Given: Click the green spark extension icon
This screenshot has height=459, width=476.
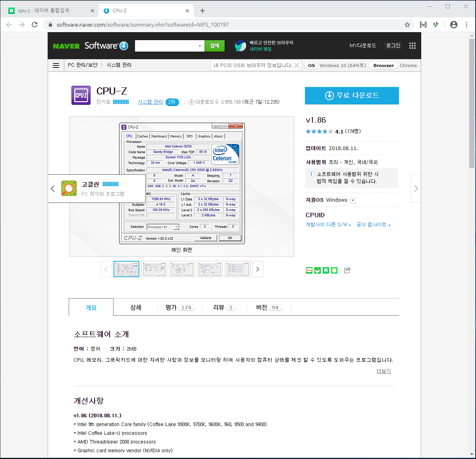Looking at the screenshot, I should coord(436,25).
